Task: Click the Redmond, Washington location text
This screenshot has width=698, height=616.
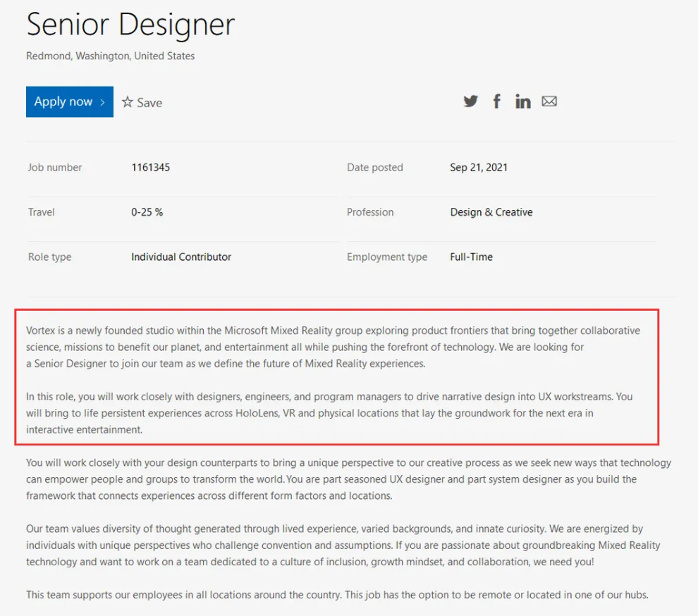Action: pyautogui.click(x=111, y=56)
